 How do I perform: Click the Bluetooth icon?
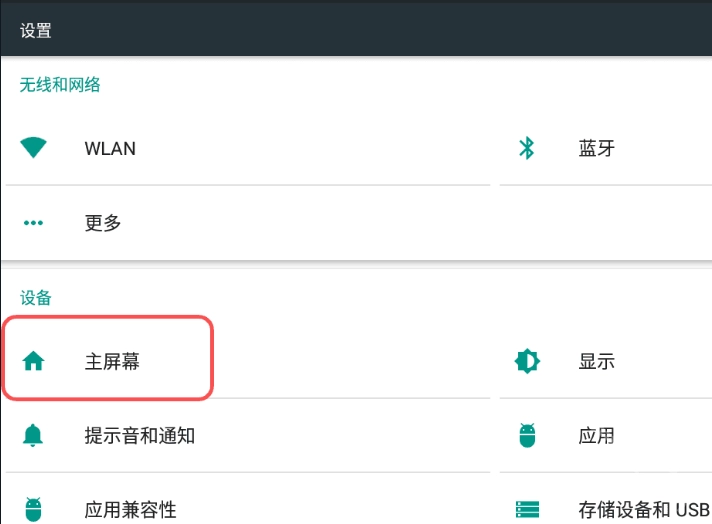click(526, 148)
